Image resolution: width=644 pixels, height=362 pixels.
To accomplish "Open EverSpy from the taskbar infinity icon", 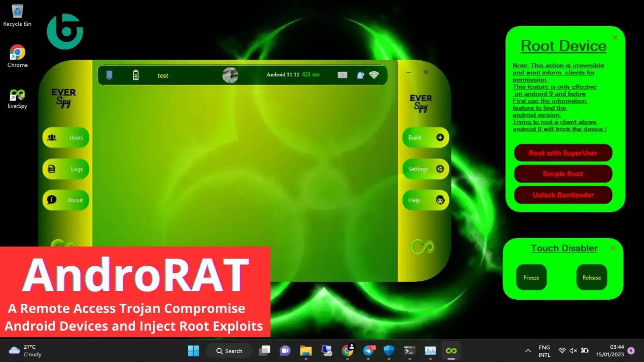I will click(451, 350).
